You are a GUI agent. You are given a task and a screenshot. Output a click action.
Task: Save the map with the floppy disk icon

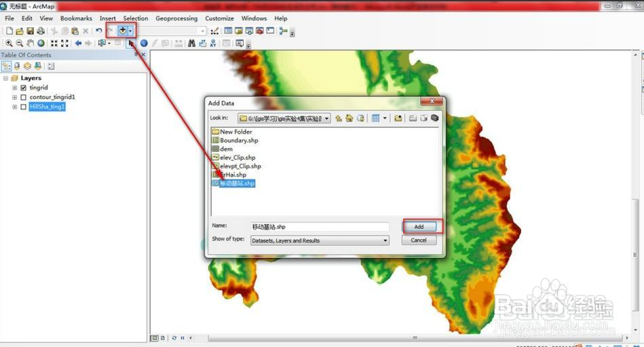[x=31, y=31]
